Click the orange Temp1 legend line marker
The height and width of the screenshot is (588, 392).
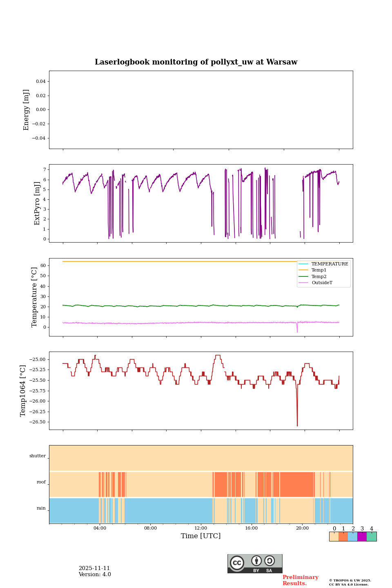pos(303,270)
